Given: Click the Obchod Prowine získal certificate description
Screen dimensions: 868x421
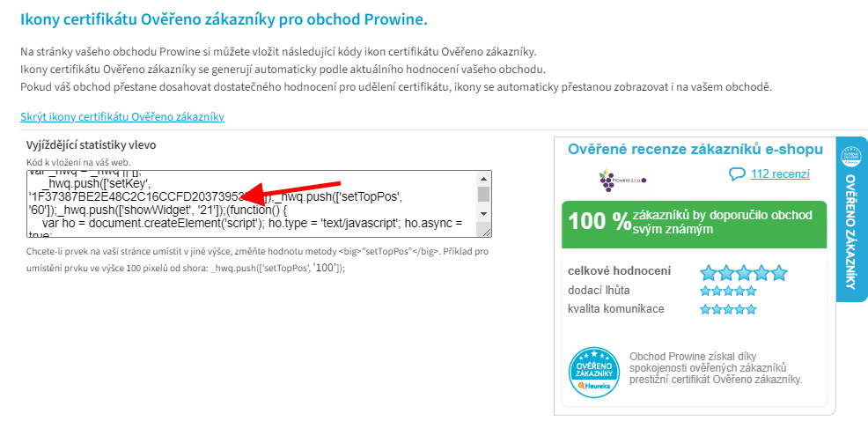Looking at the screenshot, I should [715, 368].
